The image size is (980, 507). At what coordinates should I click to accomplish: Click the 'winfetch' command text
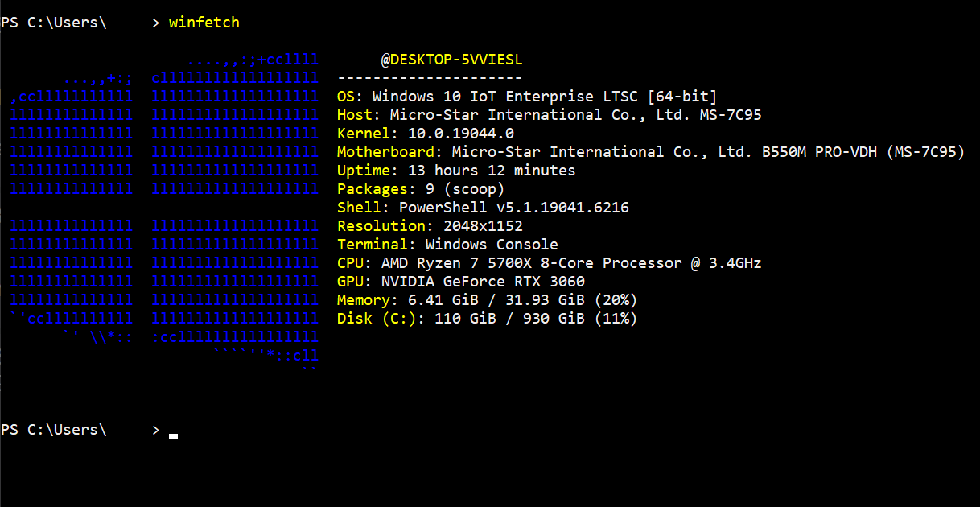[x=204, y=23]
